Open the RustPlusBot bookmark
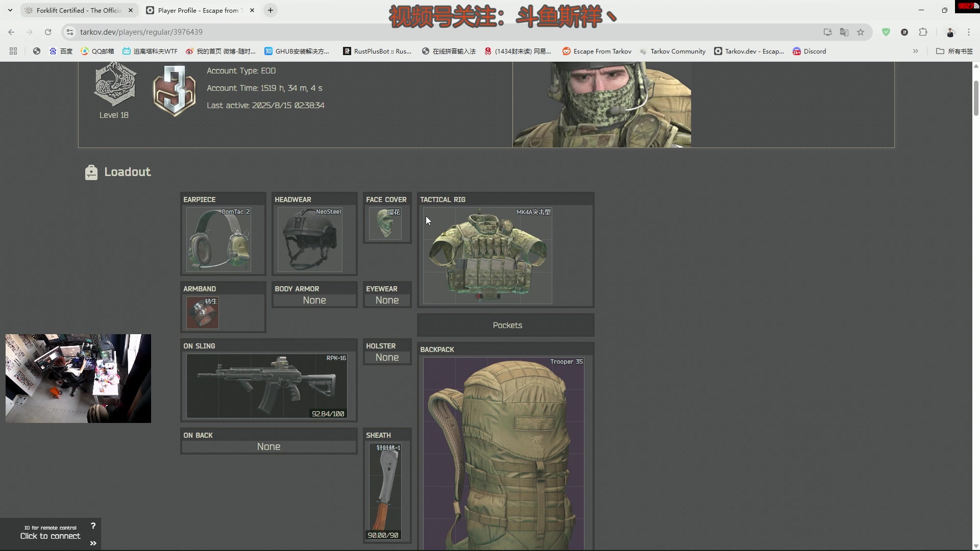 377,51
